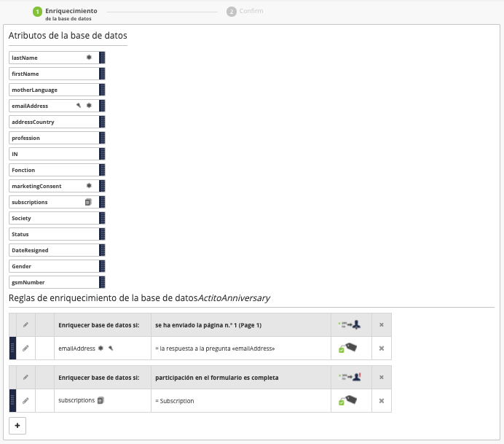Delete the 'participación completa' rule group
Image resolution: width=504 pixels, height=444 pixels.
pyautogui.click(x=381, y=377)
